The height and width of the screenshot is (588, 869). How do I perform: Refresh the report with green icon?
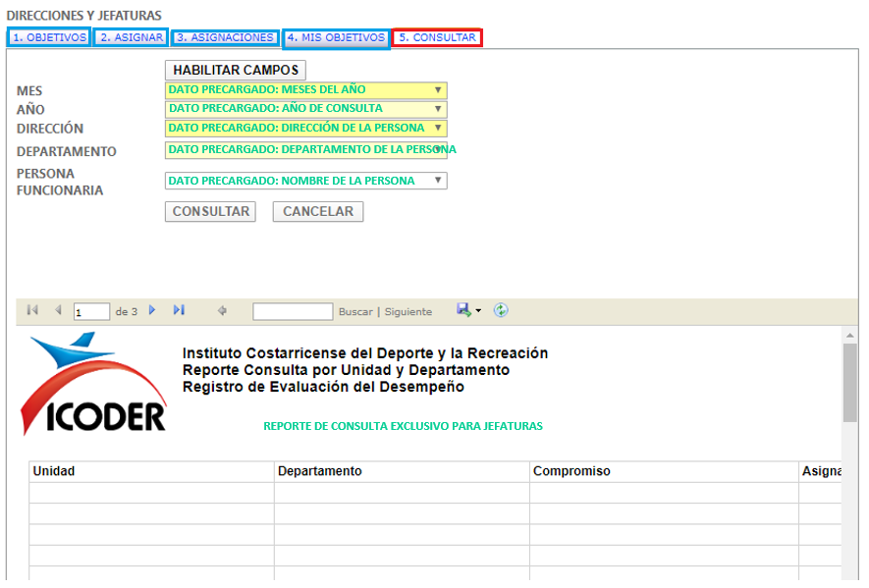tap(501, 310)
